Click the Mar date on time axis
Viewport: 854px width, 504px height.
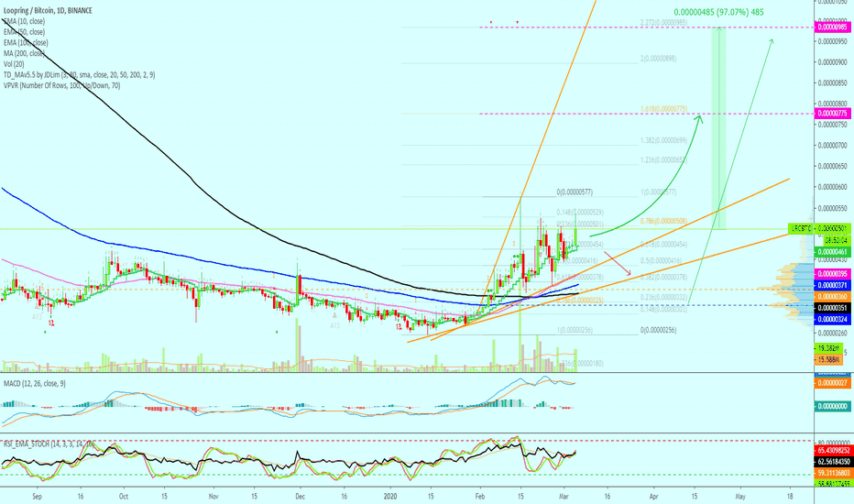coord(564,497)
